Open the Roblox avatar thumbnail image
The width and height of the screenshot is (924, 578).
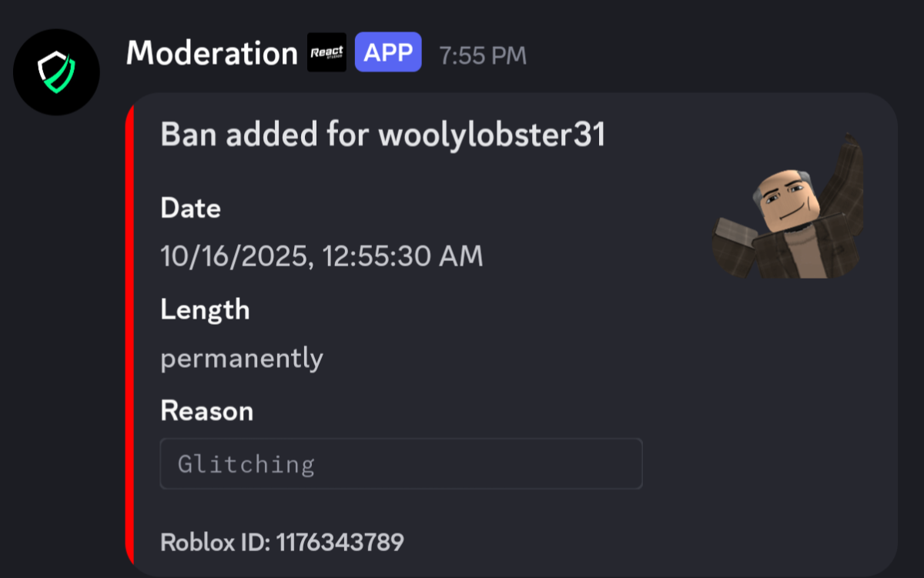pyautogui.click(x=788, y=208)
